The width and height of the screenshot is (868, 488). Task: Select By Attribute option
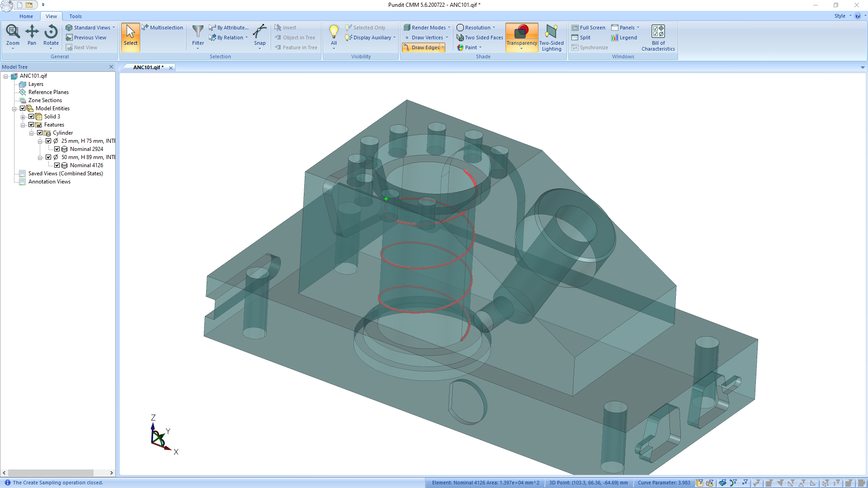coord(229,28)
